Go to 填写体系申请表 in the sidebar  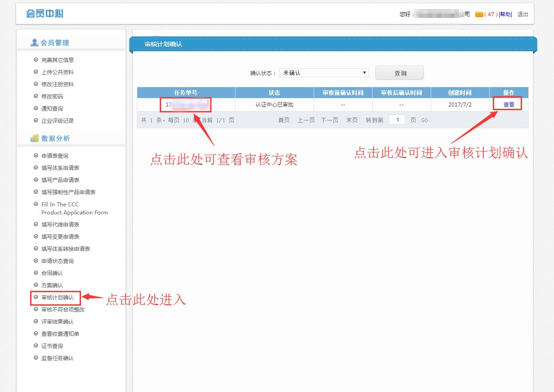tap(60, 168)
